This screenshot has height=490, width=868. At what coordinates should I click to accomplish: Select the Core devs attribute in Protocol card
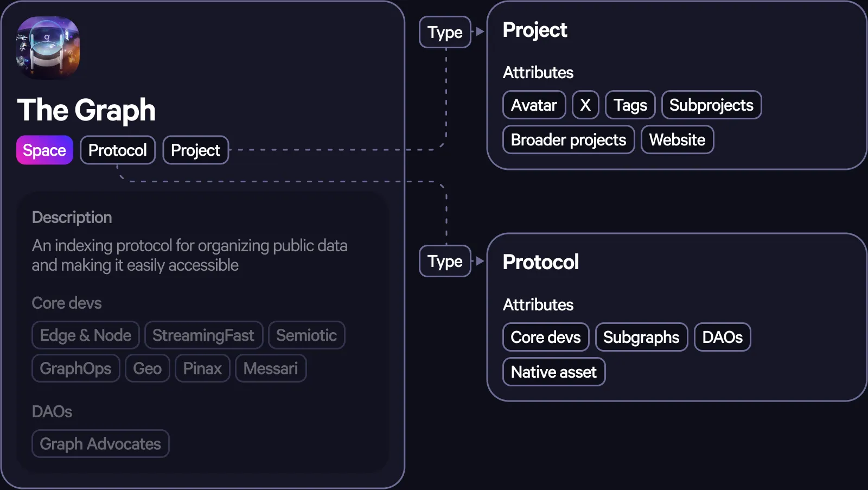click(546, 337)
